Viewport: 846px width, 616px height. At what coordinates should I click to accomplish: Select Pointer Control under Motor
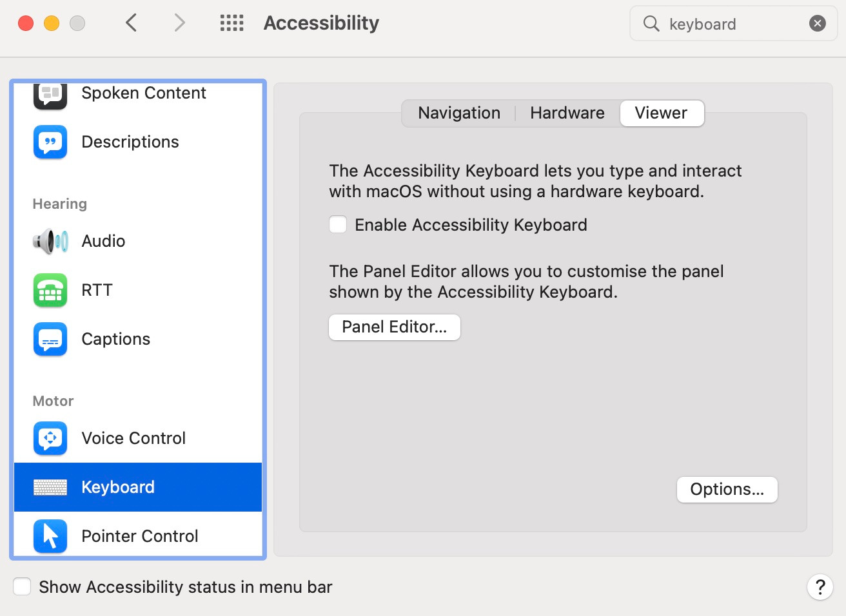pos(139,535)
